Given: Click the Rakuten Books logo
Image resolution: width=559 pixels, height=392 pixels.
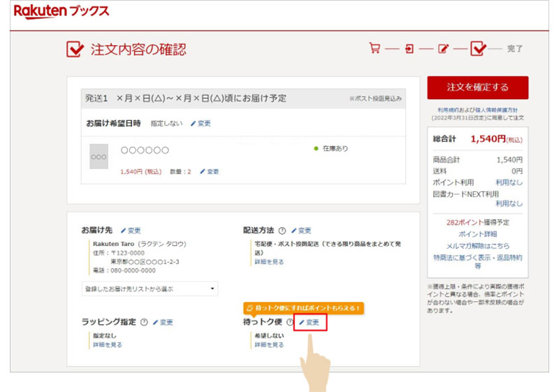Looking at the screenshot, I should coord(61,11).
